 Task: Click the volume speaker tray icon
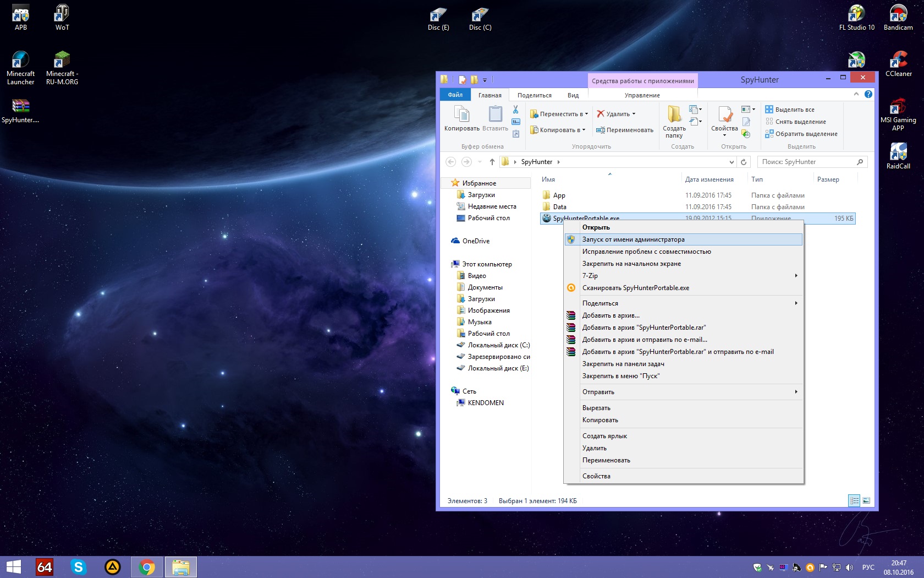click(849, 568)
